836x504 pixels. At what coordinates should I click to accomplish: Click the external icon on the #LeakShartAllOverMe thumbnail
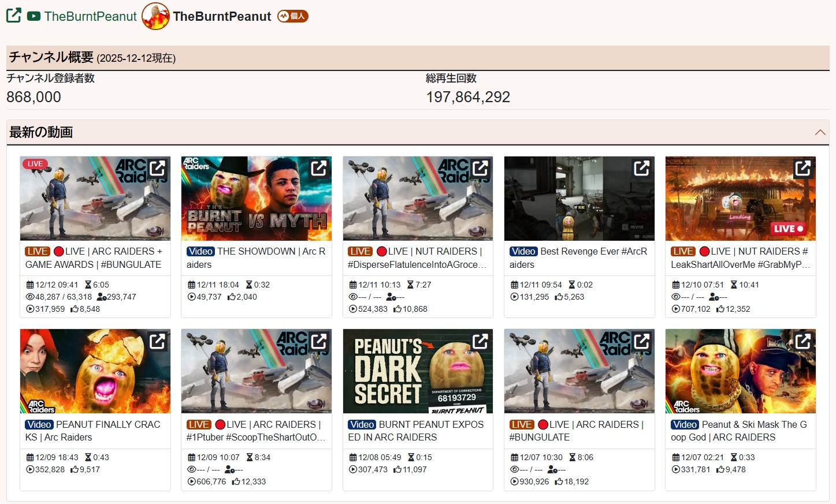point(802,169)
